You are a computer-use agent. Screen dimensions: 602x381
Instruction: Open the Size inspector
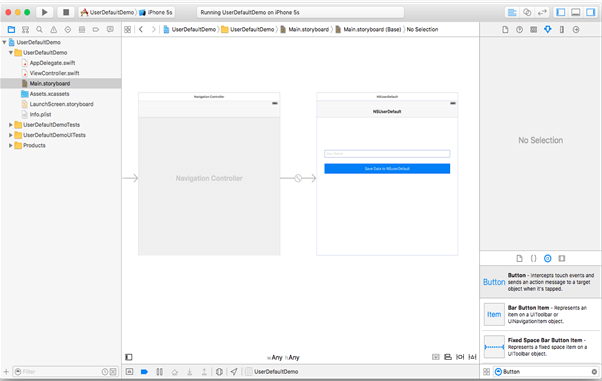pyautogui.click(x=562, y=30)
